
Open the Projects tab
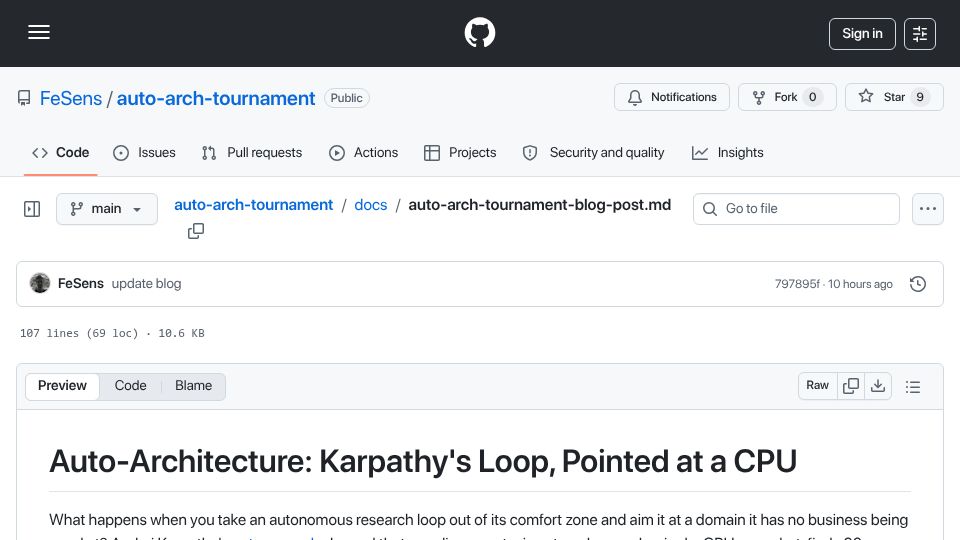coord(460,152)
